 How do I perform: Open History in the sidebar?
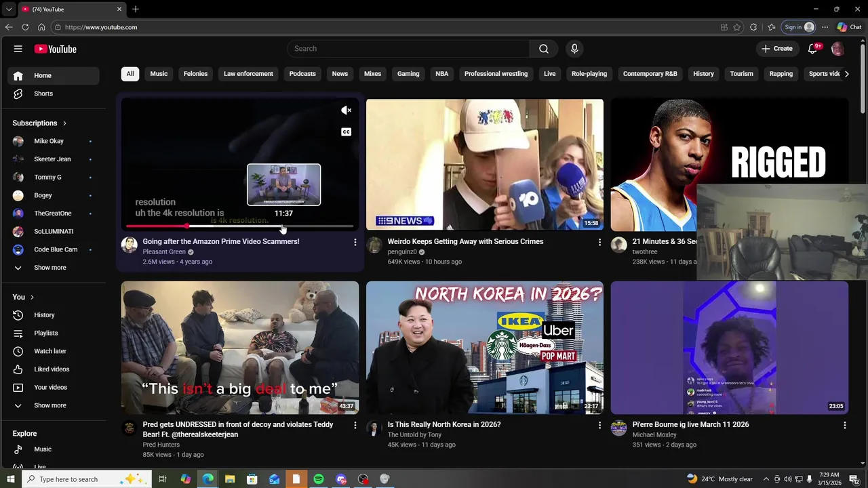pyautogui.click(x=54, y=315)
